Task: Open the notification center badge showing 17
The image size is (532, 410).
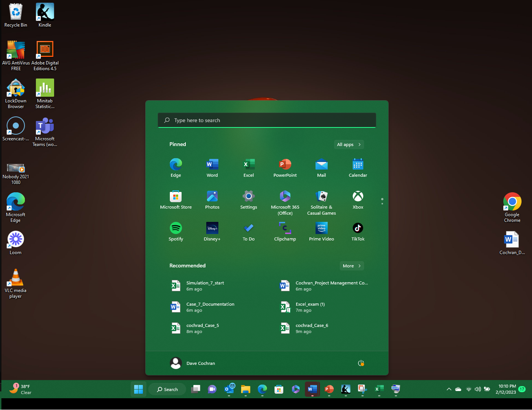Action: coord(522,389)
